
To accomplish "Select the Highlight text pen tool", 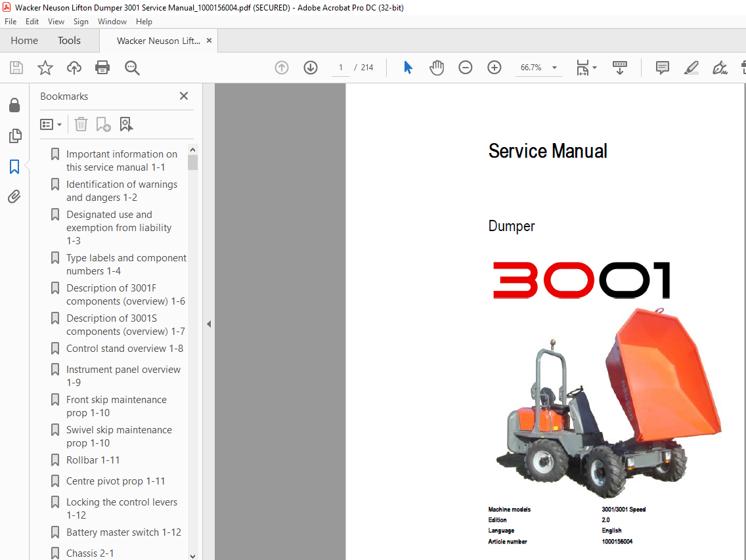I will click(x=691, y=68).
